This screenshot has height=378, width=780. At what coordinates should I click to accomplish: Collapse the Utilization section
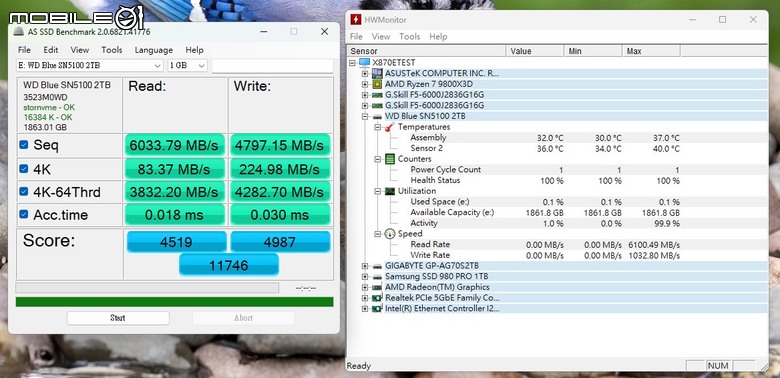coord(378,191)
